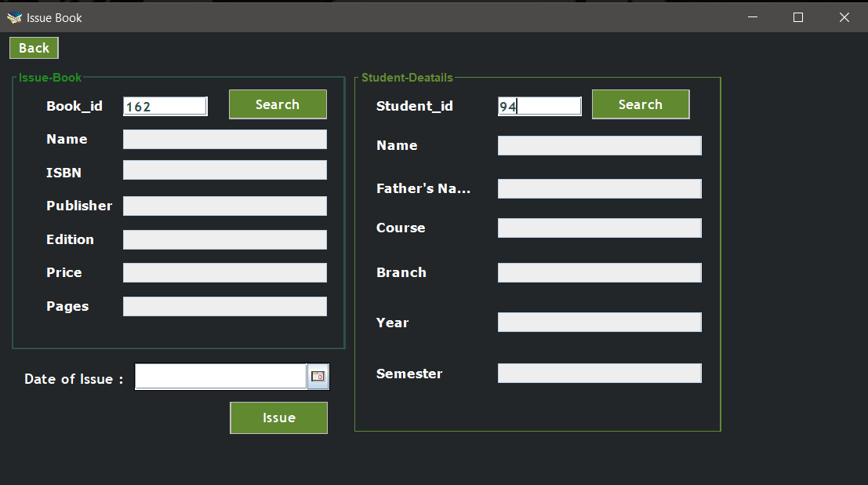
Task: Select the Year field
Action: tap(600, 322)
